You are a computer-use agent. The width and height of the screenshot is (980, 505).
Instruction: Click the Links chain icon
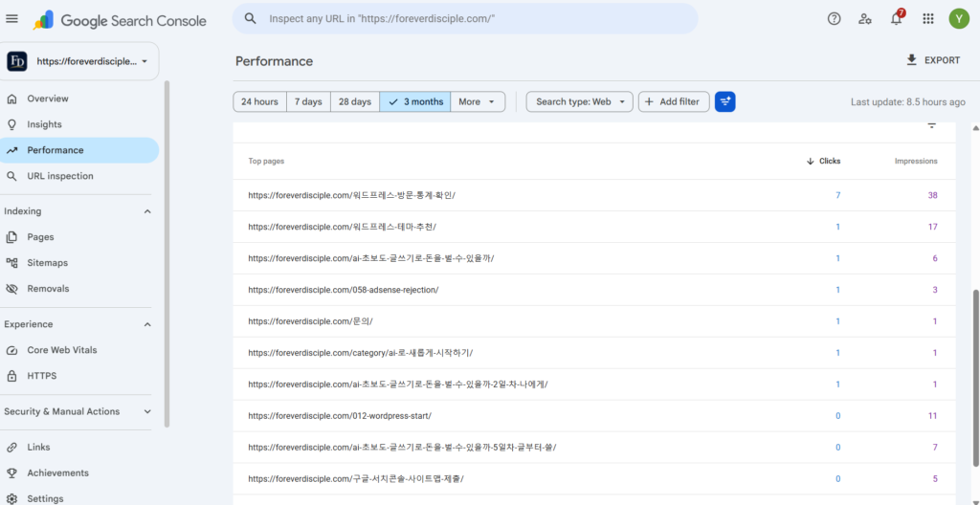point(11,448)
